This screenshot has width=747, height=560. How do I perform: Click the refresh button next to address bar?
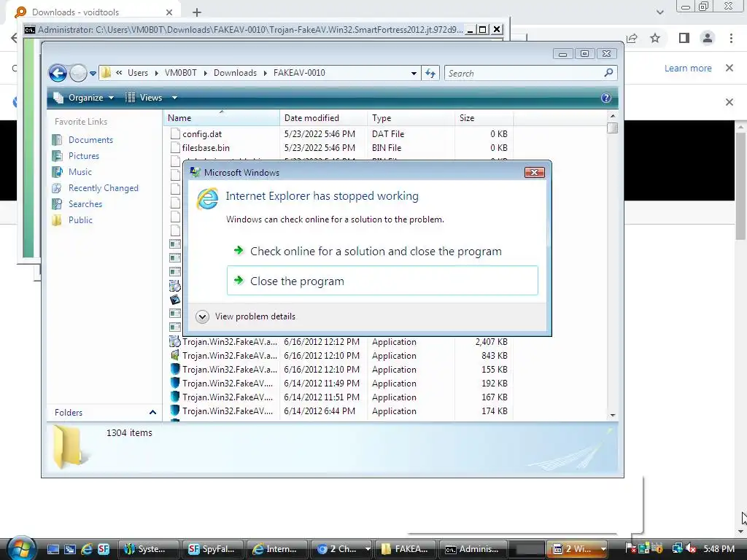[x=430, y=74]
